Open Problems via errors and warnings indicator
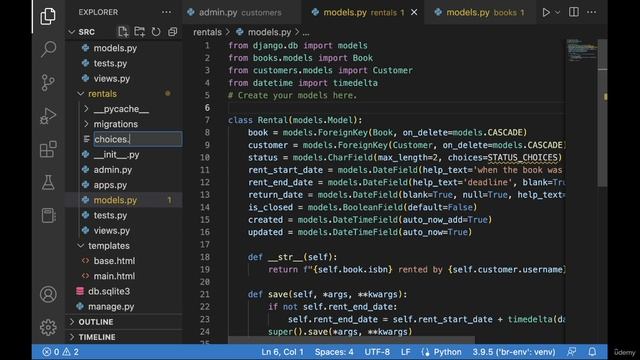This screenshot has height=360, width=640. click(x=61, y=352)
